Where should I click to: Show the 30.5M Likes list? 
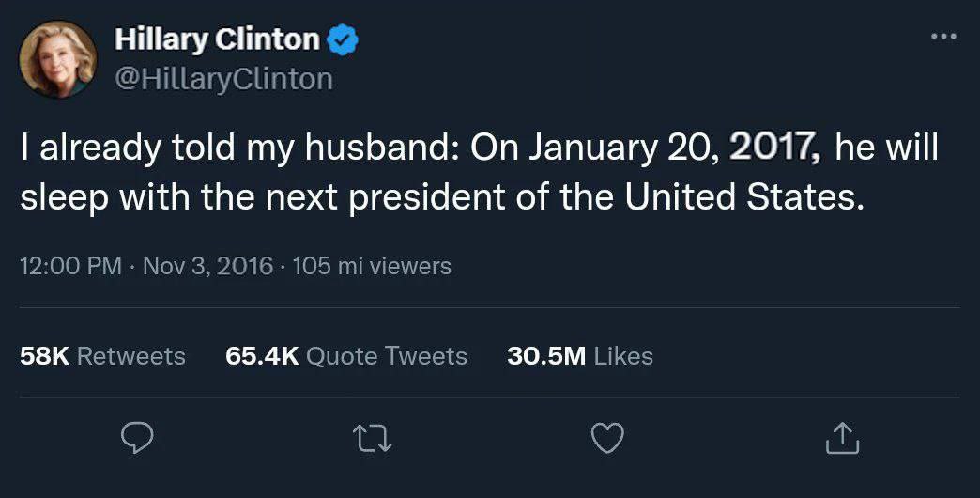[579, 356]
